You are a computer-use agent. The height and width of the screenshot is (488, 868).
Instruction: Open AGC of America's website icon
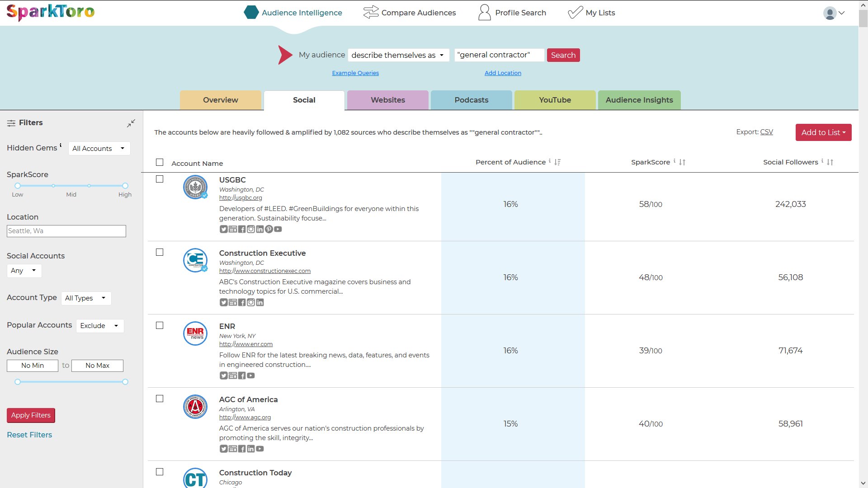(x=232, y=449)
